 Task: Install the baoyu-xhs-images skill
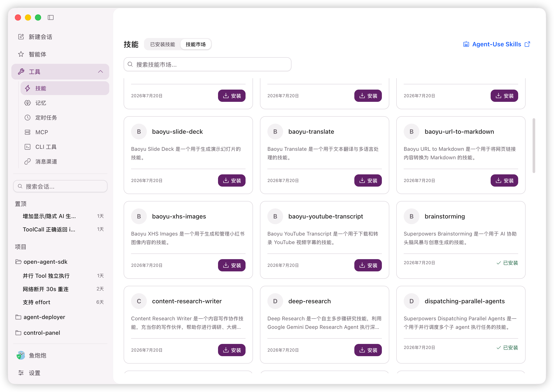[232, 265]
